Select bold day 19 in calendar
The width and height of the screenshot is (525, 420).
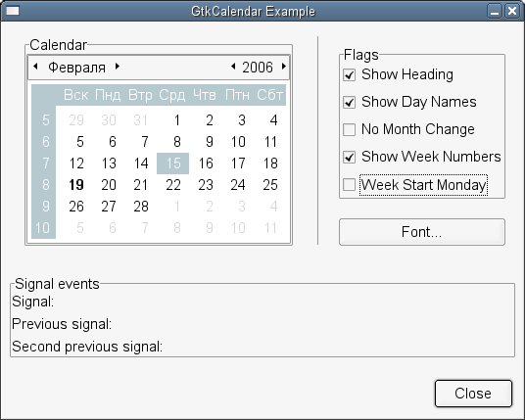point(76,185)
